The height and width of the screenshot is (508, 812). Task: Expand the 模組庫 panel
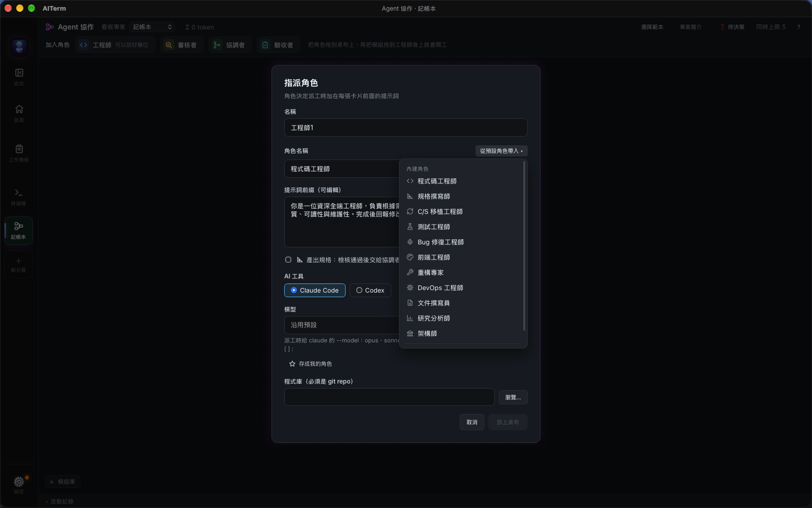(63, 482)
